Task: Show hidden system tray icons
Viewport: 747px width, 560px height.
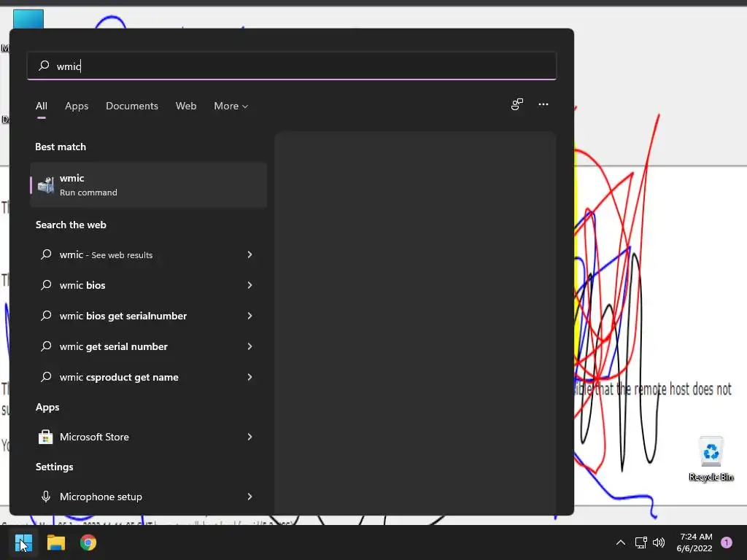Action: coord(620,542)
